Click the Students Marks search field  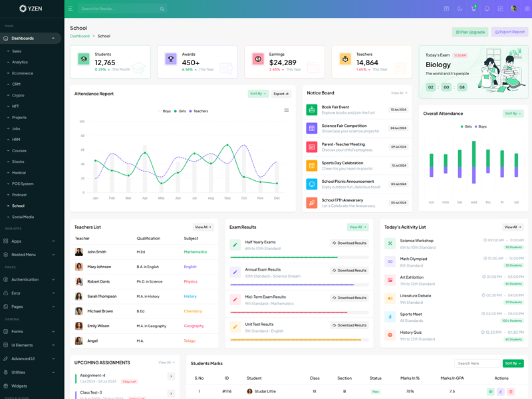click(477, 364)
